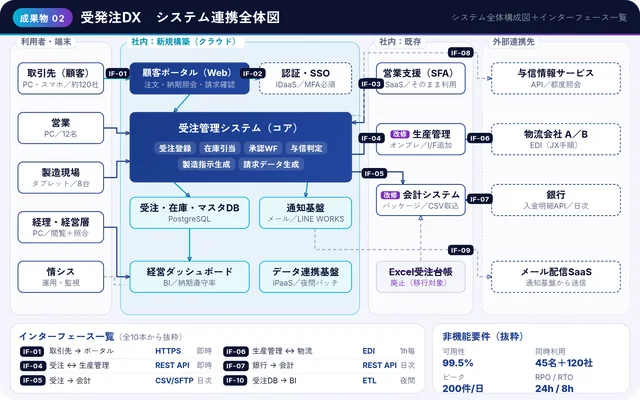Click the 銀行 → 会計 list row text
Viewport: 640px width, 400px height.
pos(273,365)
